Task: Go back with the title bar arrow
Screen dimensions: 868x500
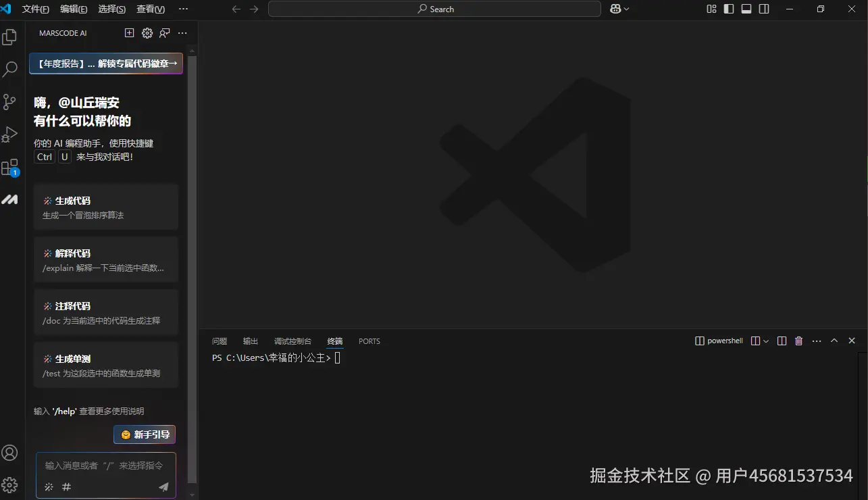Action: 236,9
